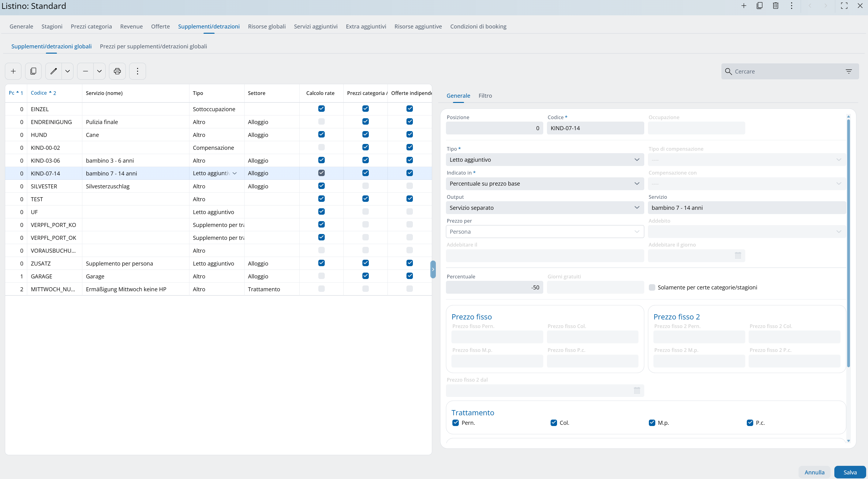Toggle Solamente per certe categorie/stagioni checkbox

(x=652, y=288)
